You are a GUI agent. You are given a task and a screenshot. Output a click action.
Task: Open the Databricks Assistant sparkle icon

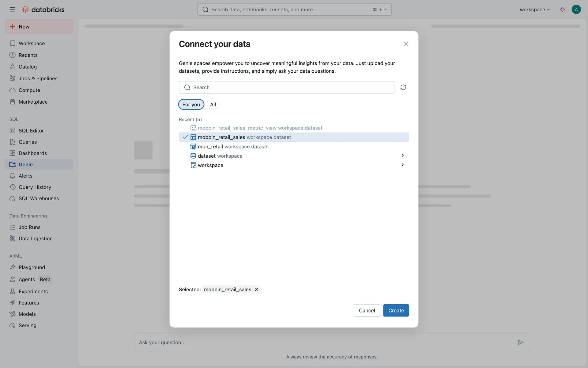pos(562,10)
